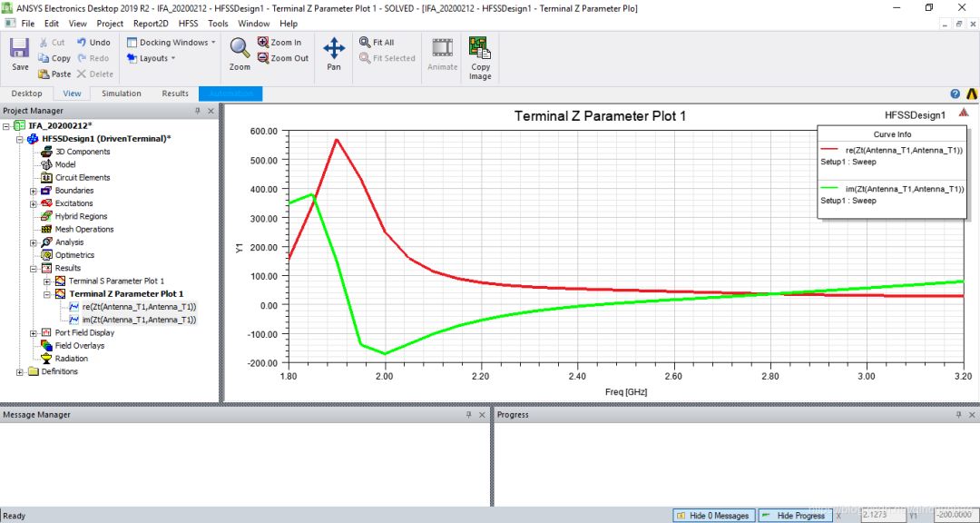Click the plot title Terminal Z Parameter Plot 1
The height and width of the screenshot is (523, 980).
pyautogui.click(x=600, y=115)
